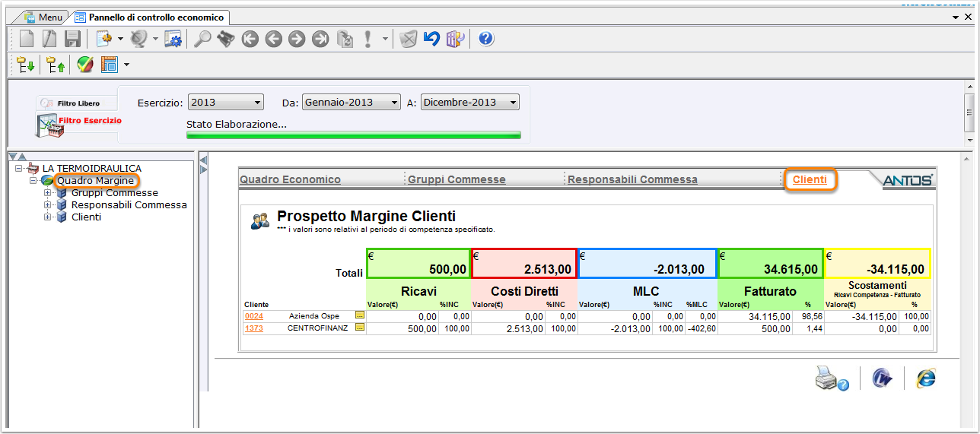
Task: Go to next record arrow icon
Action: [297, 39]
